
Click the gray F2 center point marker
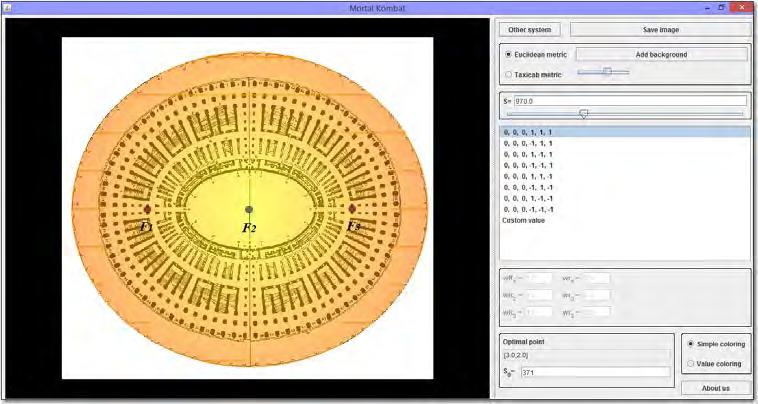pos(249,209)
